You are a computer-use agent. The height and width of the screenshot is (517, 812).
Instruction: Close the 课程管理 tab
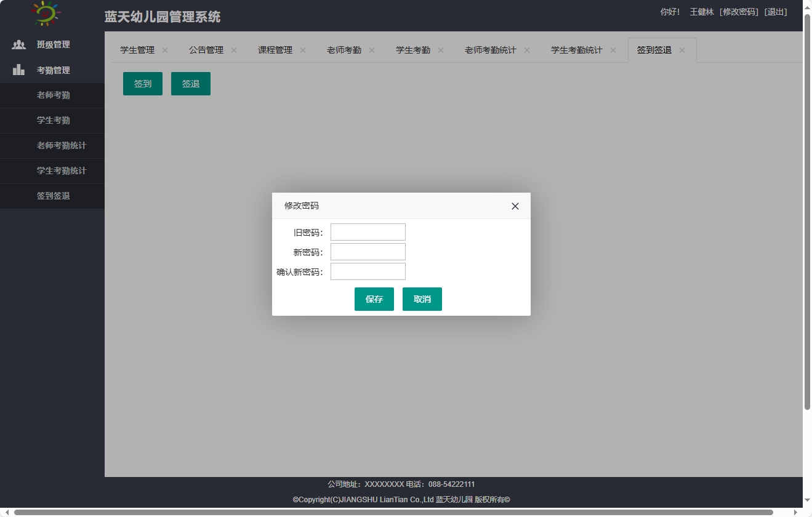pyautogui.click(x=302, y=50)
